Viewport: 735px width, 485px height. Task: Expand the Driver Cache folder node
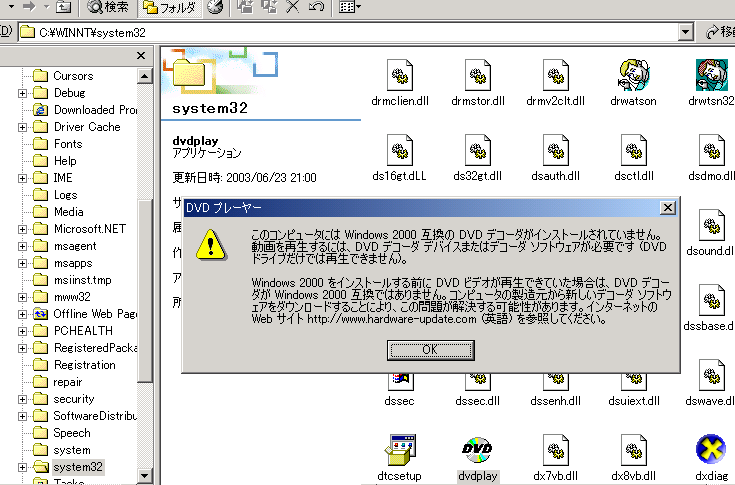tap(22, 127)
